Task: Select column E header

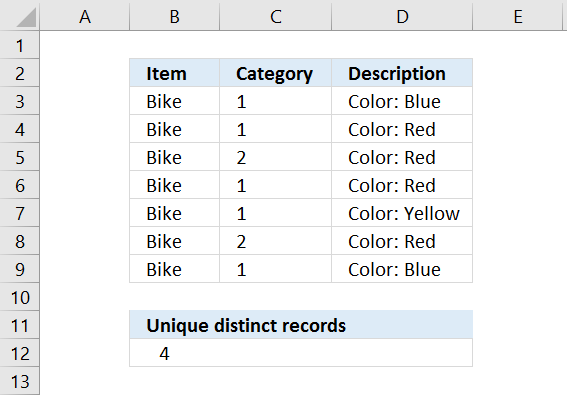Action: click(518, 16)
